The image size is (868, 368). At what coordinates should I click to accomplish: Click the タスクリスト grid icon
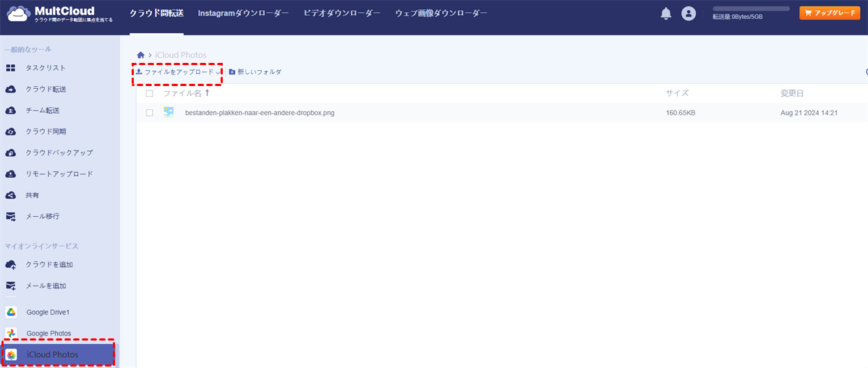coord(11,68)
